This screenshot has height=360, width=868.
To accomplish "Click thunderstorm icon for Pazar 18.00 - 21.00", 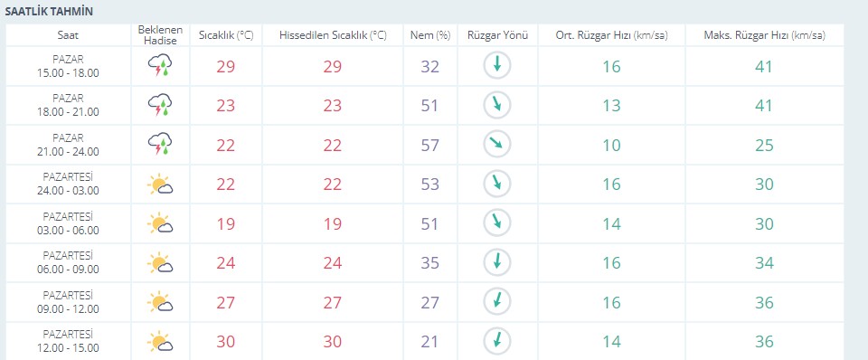I will 160,105.
